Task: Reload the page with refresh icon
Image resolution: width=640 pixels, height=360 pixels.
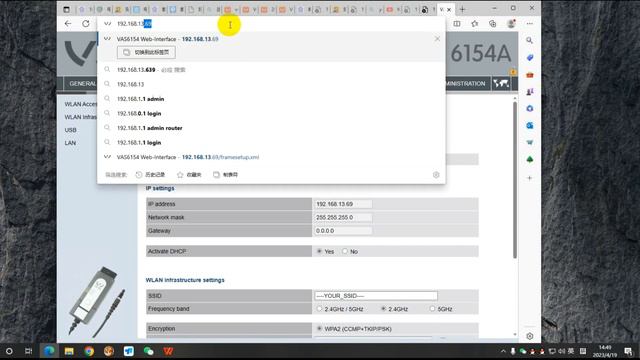Action: coord(86,24)
